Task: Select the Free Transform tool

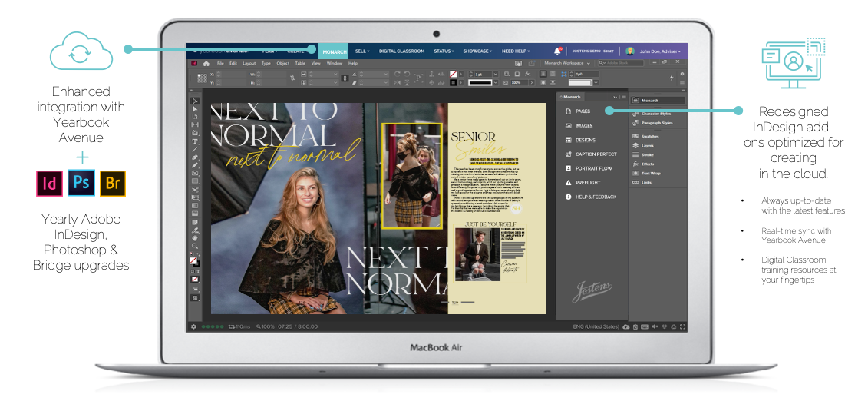Action: (x=195, y=197)
